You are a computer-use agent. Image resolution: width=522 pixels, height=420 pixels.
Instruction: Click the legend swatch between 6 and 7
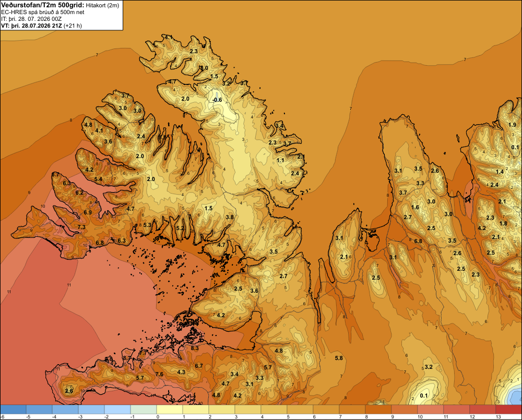(326, 409)
